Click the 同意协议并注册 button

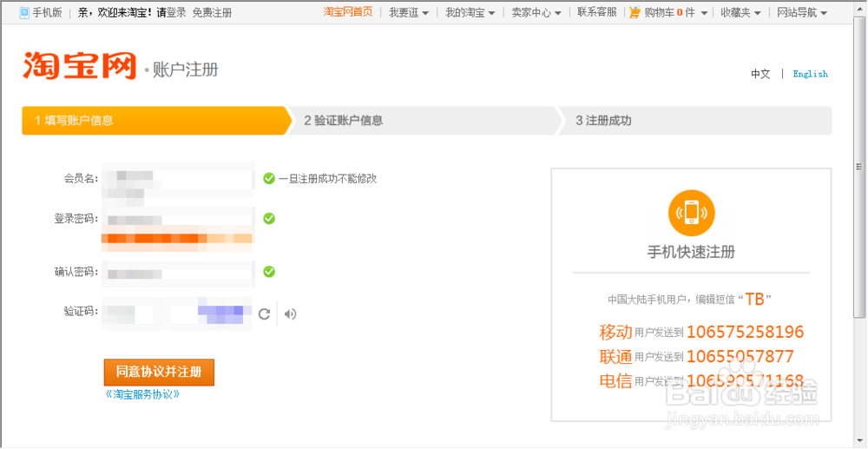coord(159,372)
